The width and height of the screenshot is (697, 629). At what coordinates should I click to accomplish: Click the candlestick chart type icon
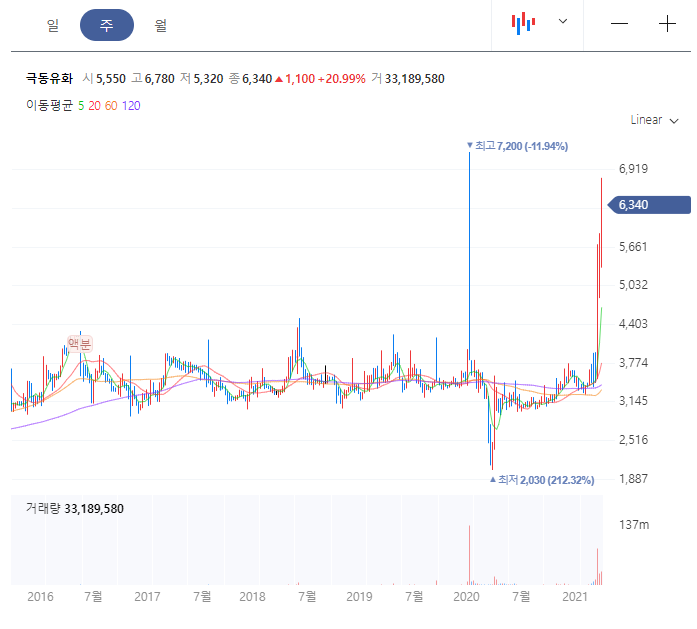point(523,23)
